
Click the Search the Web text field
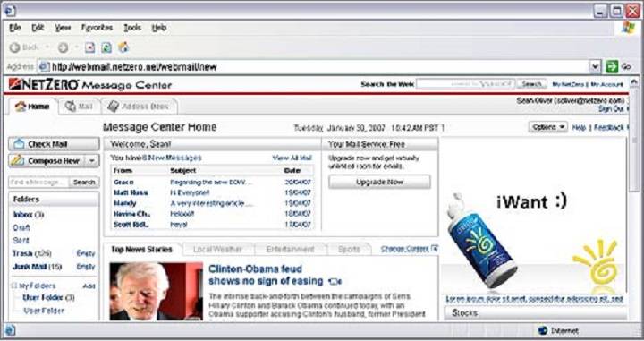point(466,84)
